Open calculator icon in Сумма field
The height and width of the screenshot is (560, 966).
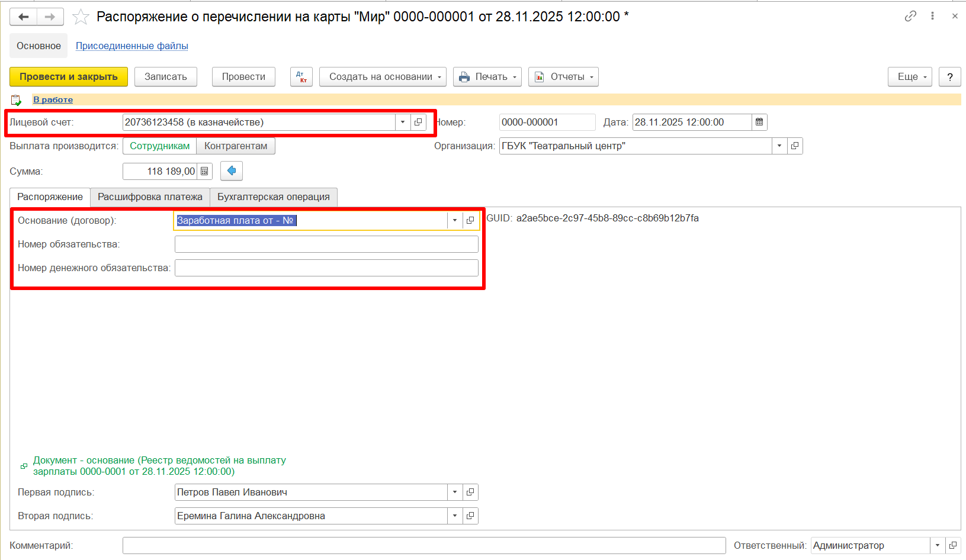[204, 172]
